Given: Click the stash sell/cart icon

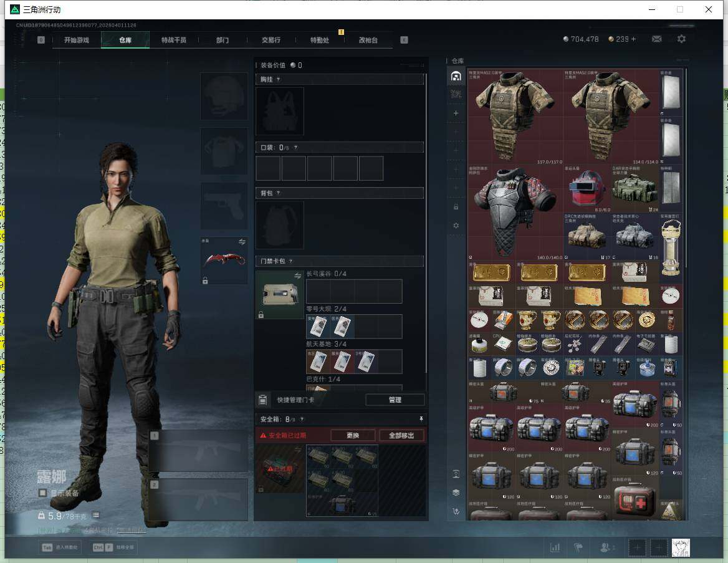Looking at the screenshot, I should coord(456,511).
